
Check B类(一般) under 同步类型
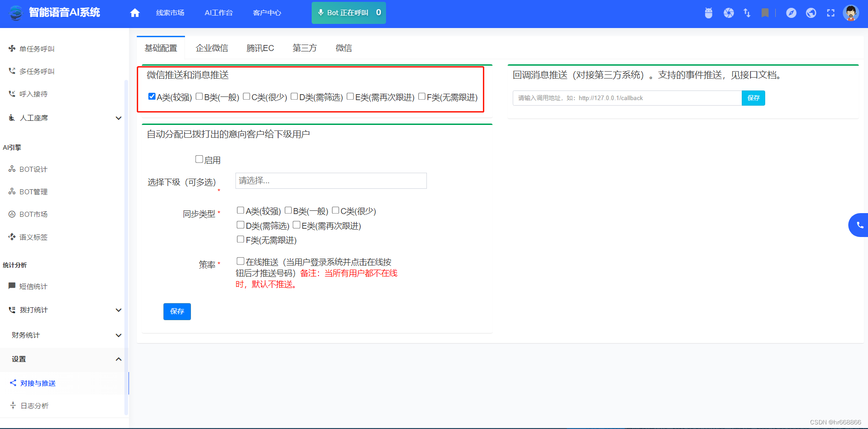tap(288, 210)
